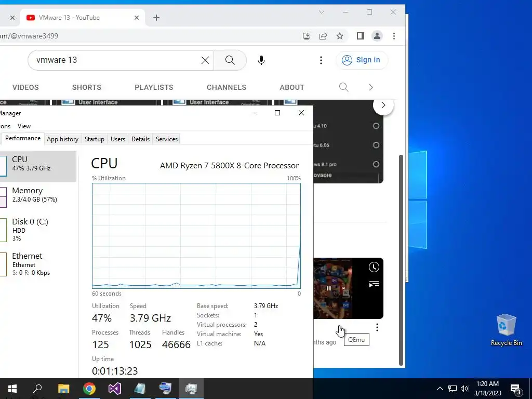
Task: Click the network tray icon
Action: tap(453, 389)
